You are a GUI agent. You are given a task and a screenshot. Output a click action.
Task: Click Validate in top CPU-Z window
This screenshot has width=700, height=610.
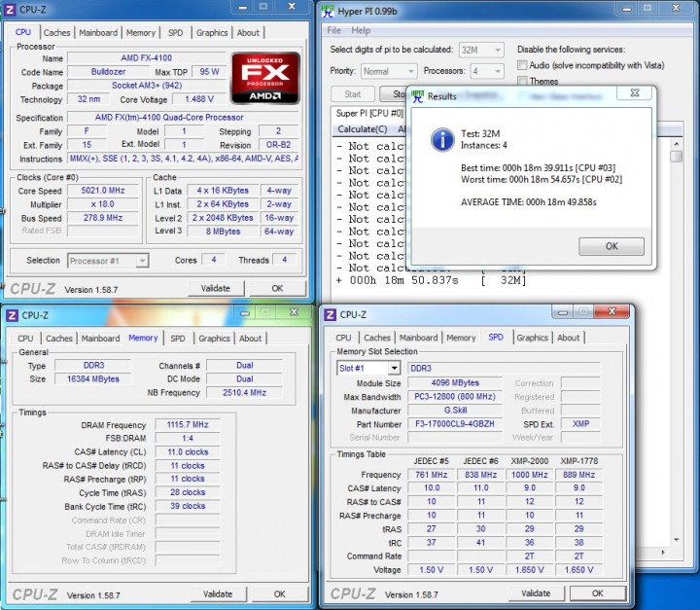(216, 288)
